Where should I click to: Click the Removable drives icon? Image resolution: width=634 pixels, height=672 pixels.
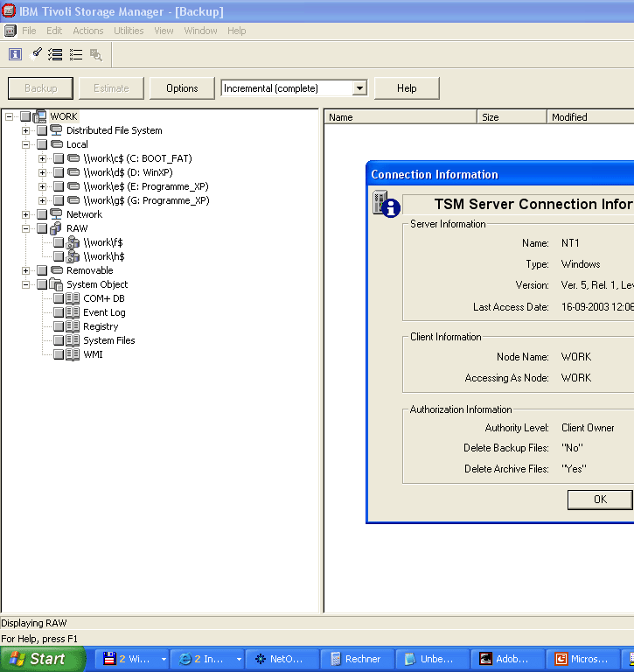coord(57,270)
